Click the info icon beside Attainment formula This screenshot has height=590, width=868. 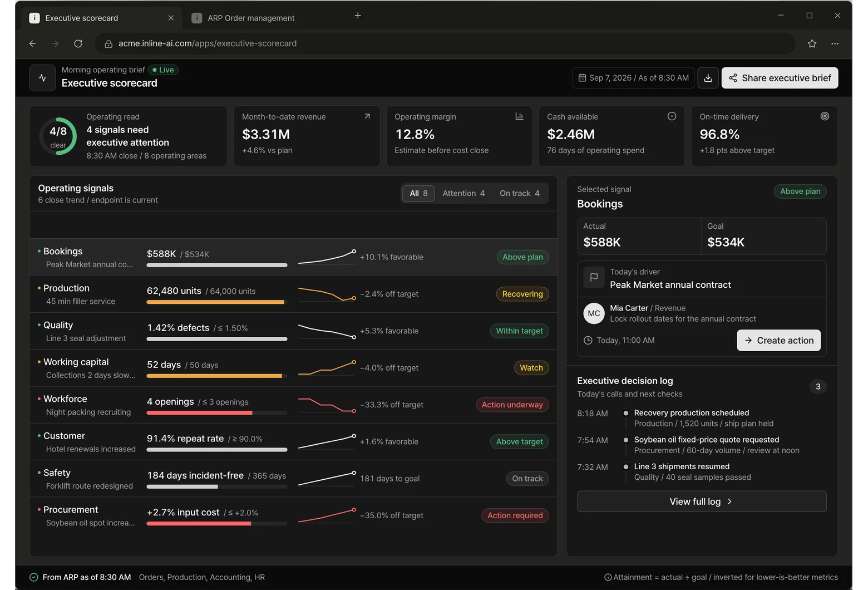[x=608, y=577]
